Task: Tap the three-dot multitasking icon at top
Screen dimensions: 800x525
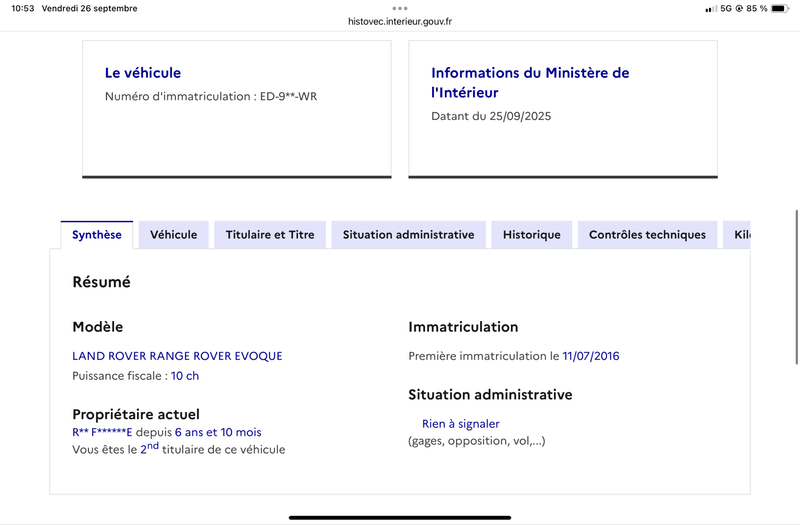Action: 400,8
